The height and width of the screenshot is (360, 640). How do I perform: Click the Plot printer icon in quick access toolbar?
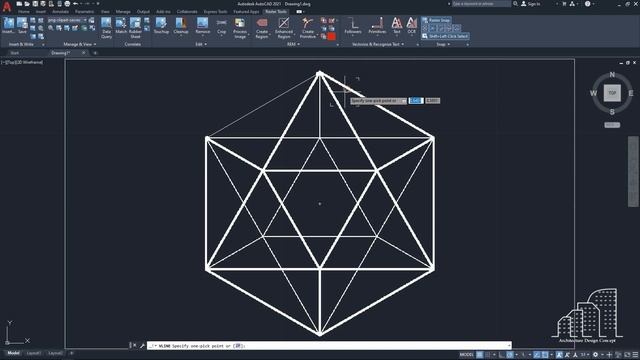[x=67, y=4]
